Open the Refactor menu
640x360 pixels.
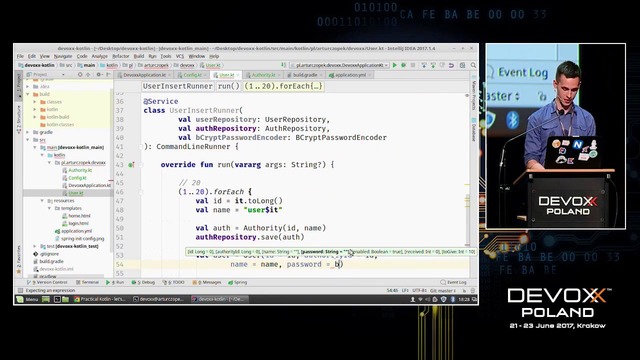[120, 56]
